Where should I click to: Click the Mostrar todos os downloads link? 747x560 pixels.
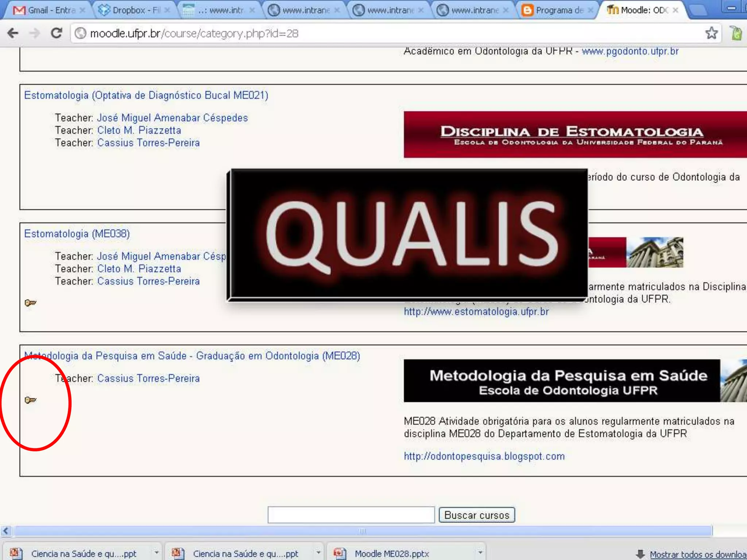(x=698, y=554)
